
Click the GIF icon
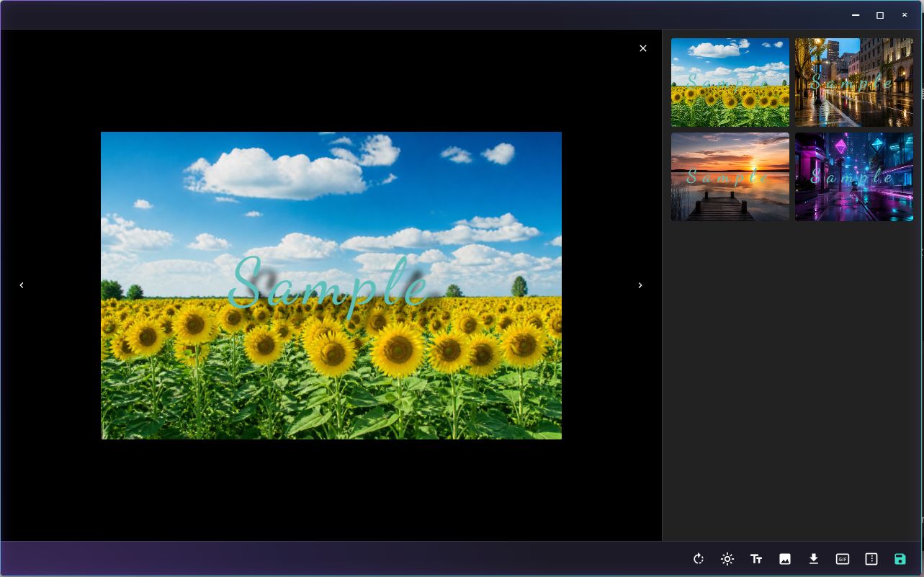[843, 559]
